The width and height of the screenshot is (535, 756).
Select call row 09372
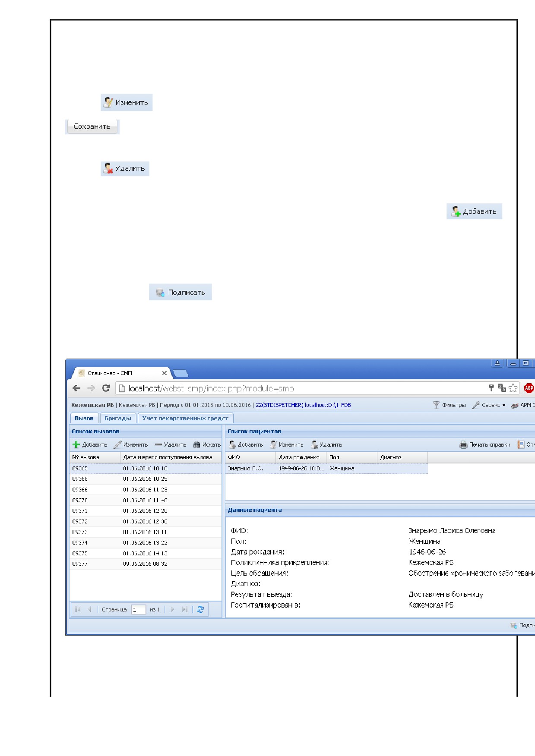[146, 522]
